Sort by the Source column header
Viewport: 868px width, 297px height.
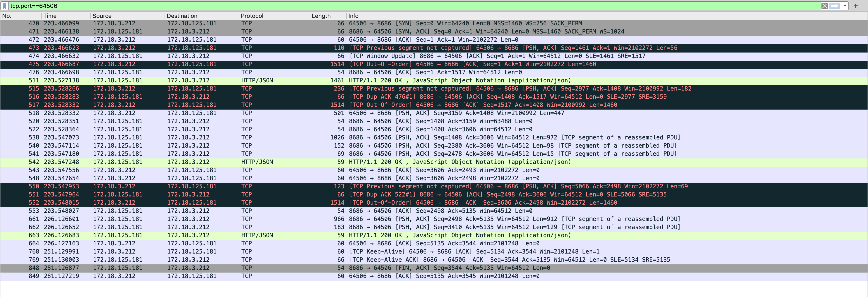point(127,16)
